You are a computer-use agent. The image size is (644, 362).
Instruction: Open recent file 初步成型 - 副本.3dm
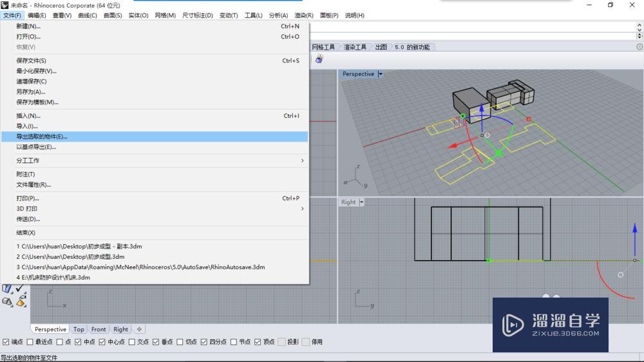155,246
